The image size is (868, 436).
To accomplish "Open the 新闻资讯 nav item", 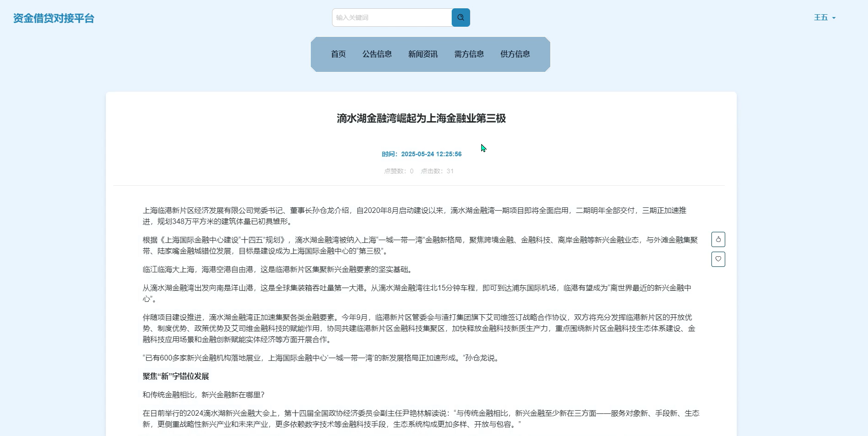I will pos(423,54).
